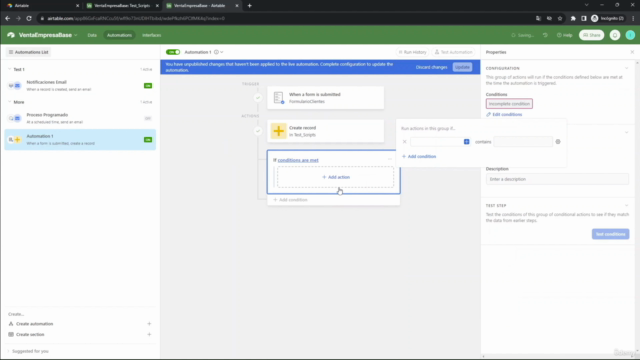
Task: Click Edit conditions link
Action: click(x=504, y=115)
